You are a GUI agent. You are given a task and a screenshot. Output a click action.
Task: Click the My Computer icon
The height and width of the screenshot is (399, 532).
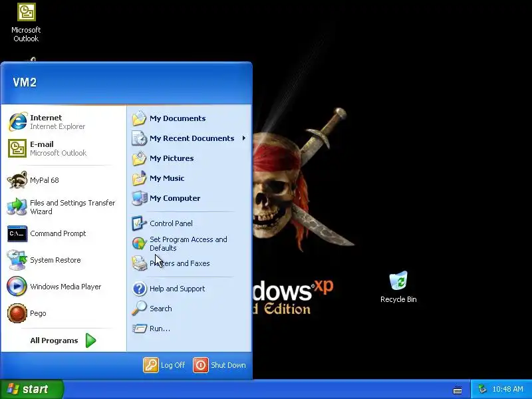click(x=139, y=198)
